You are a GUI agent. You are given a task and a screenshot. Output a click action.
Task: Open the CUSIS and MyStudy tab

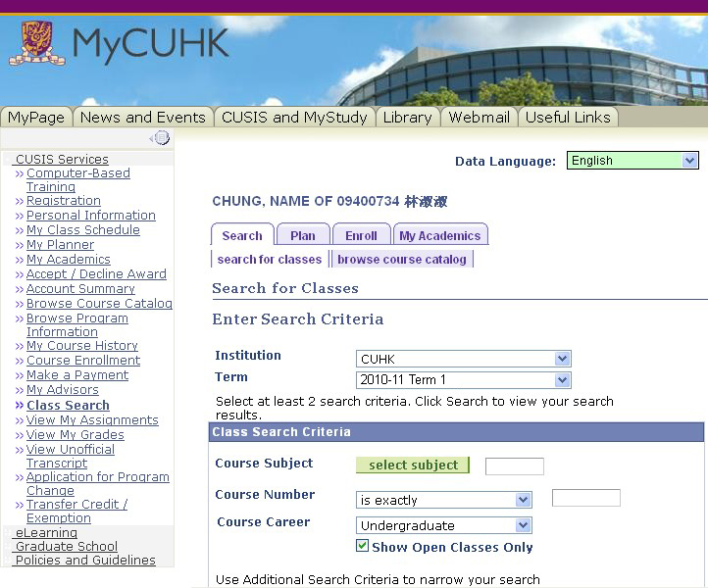point(294,118)
